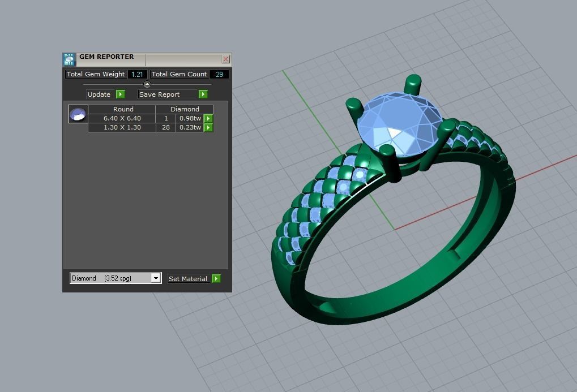
Task: Close the Gem Reporter panel
Action: pyautogui.click(x=225, y=59)
